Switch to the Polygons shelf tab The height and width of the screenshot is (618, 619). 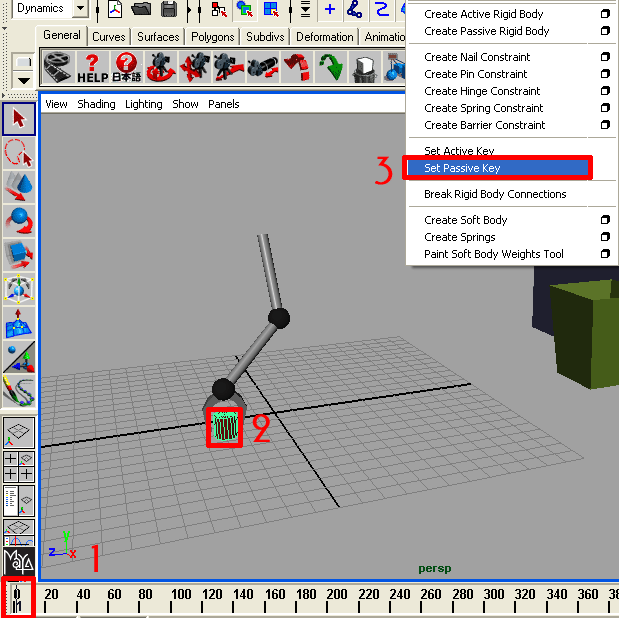[212, 37]
